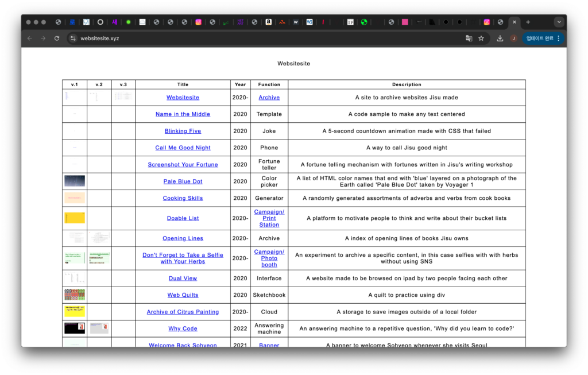This screenshot has width=588, height=375.
Task: Open site information icon in address bar
Action: tap(73, 38)
